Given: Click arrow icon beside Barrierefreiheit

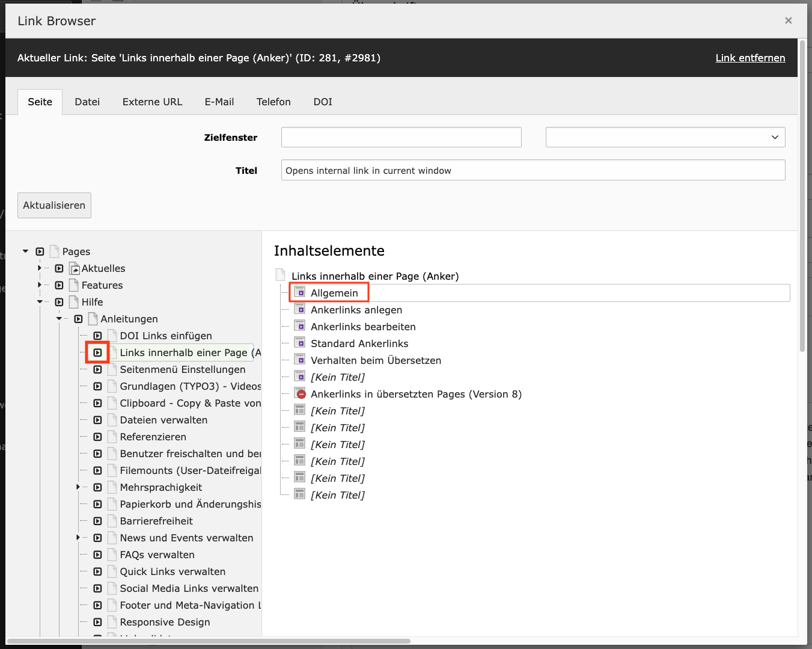Looking at the screenshot, I should [x=97, y=521].
